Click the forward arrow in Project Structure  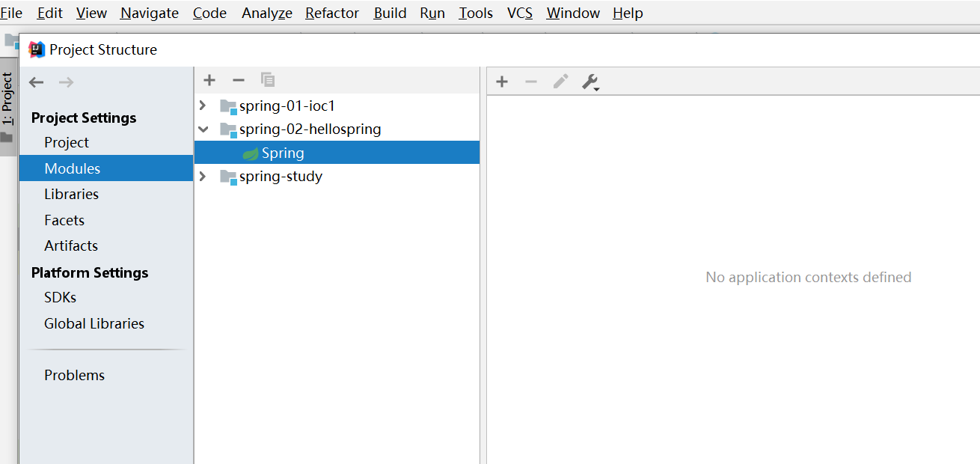click(66, 82)
